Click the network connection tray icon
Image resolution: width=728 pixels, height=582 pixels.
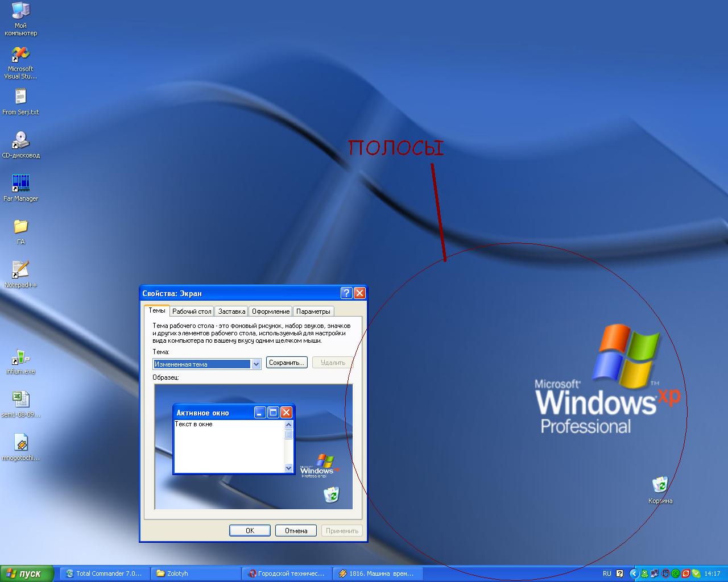pos(655,573)
